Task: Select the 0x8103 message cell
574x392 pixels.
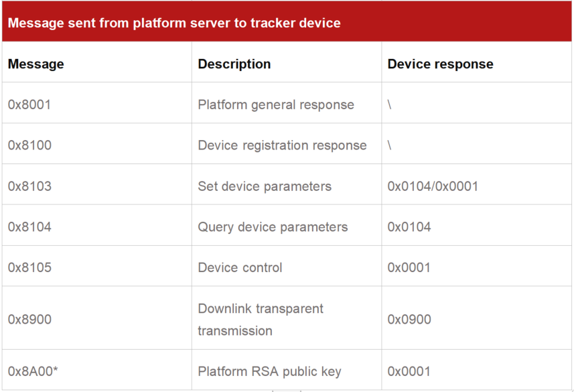Action: tap(29, 186)
